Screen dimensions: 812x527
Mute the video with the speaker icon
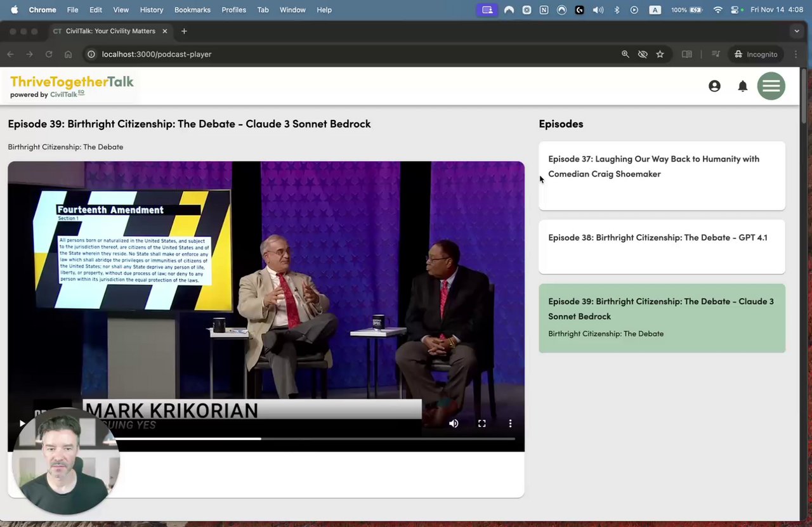tap(454, 424)
